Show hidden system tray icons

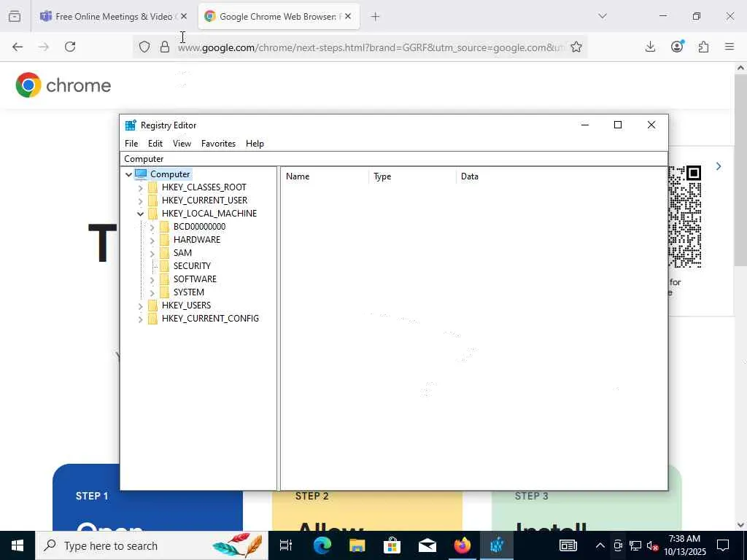600,545
